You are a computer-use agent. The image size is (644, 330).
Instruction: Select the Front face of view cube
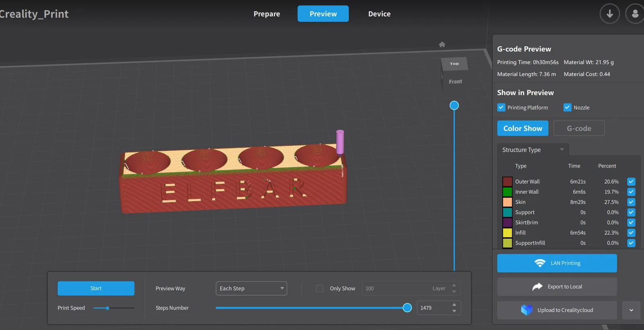pos(455,81)
